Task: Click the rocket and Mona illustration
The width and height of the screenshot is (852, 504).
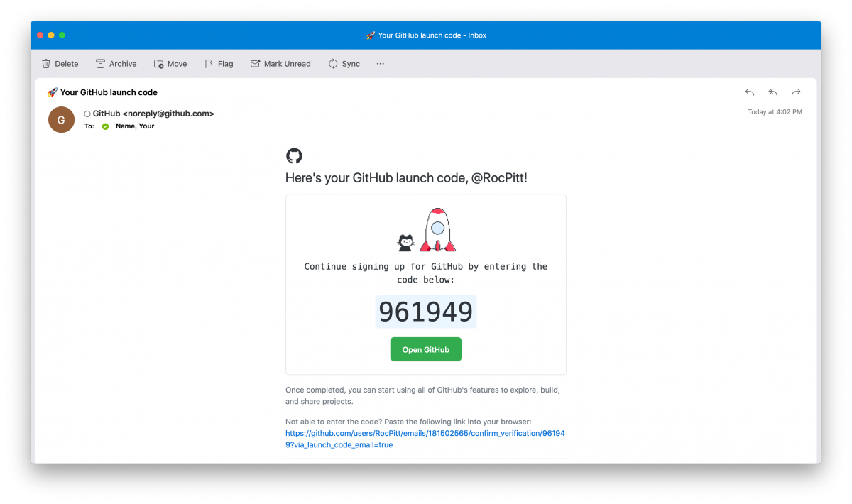Action: (x=426, y=230)
